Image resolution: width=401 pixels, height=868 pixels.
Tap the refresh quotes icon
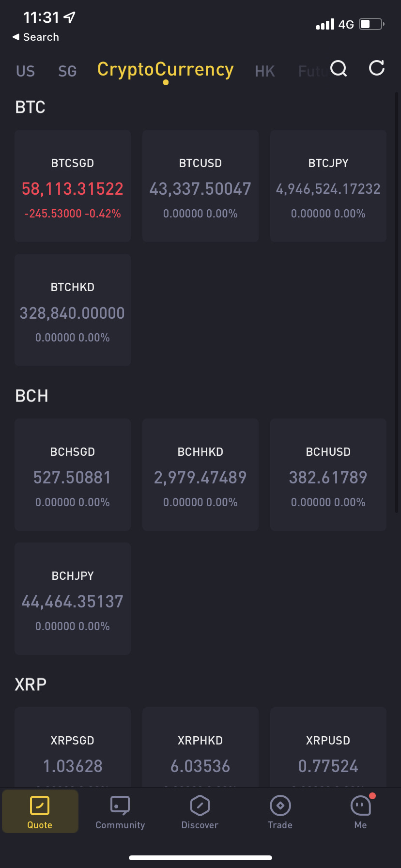point(376,68)
